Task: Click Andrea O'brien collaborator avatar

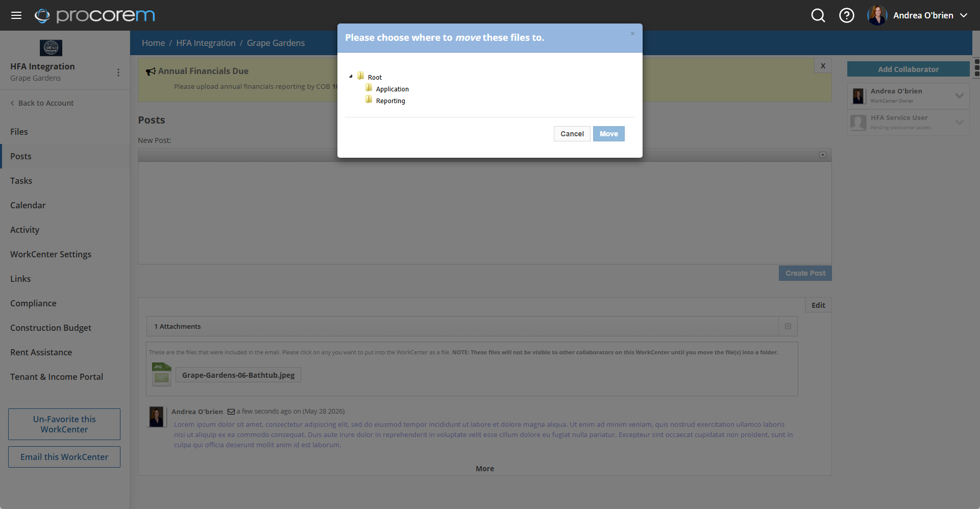Action: pyautogui.click(x=859, y=96)
